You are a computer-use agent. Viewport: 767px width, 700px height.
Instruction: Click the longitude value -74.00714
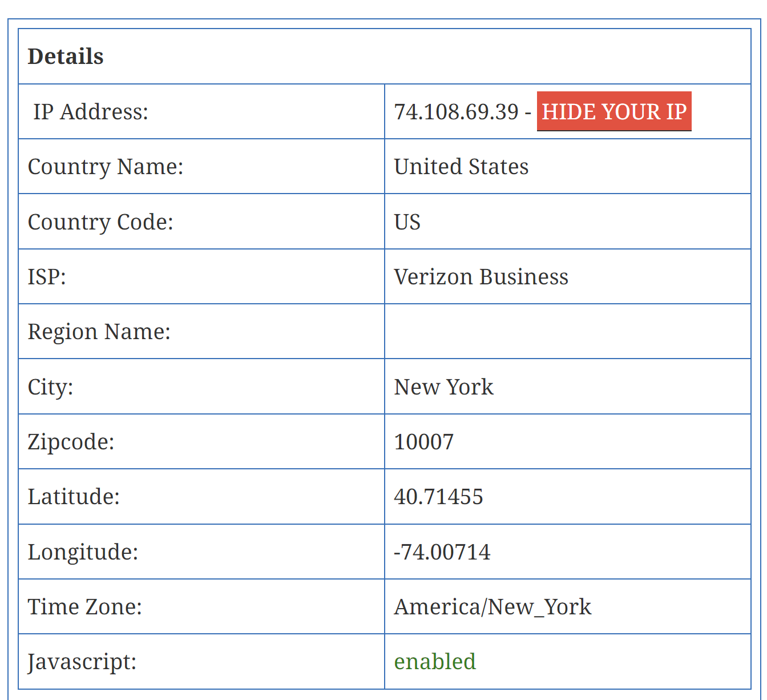click(442, 552)
